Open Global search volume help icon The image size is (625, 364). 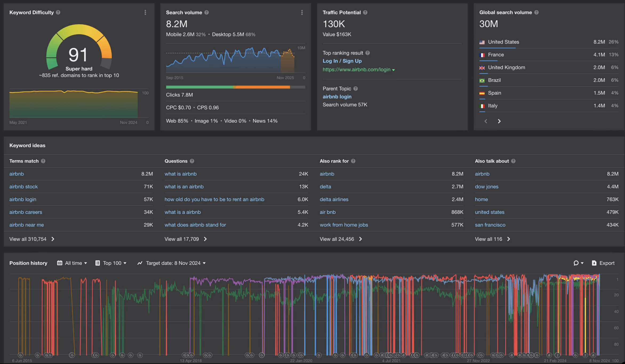[x=536, y=12]
